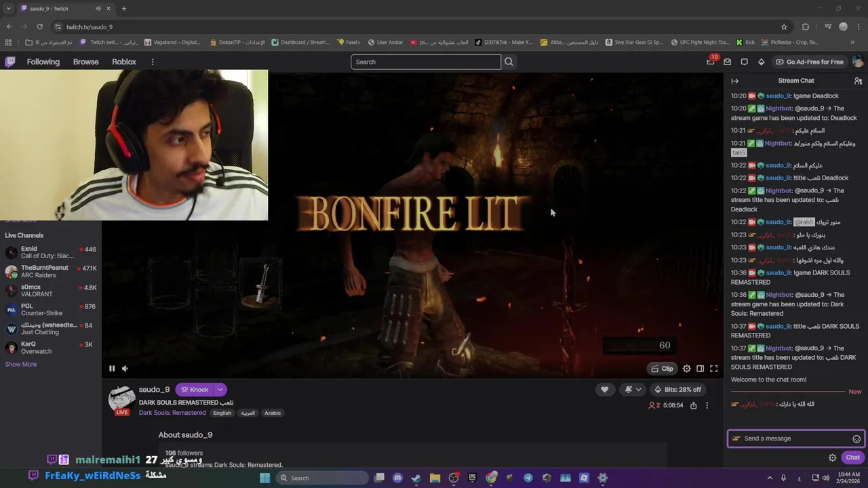
Task: Click Bits: 28% off button
Action: (677, 390)
